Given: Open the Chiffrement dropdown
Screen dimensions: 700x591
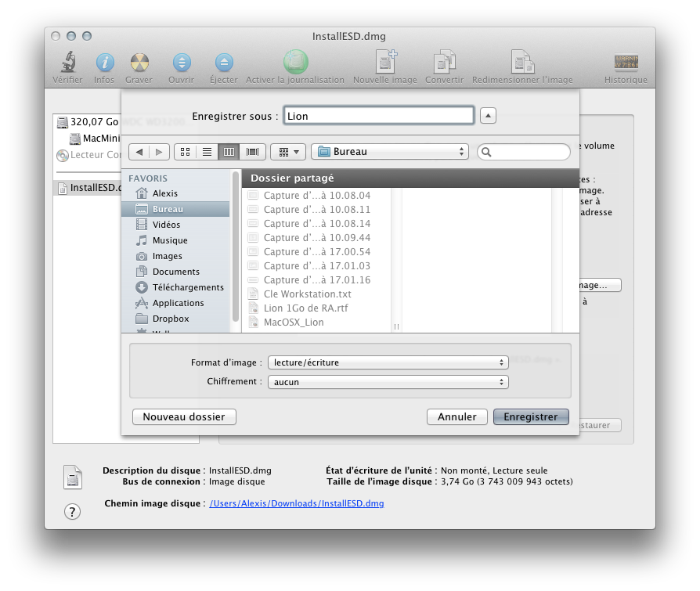Looking at the screenshot, I should click(x=388, y=382).
